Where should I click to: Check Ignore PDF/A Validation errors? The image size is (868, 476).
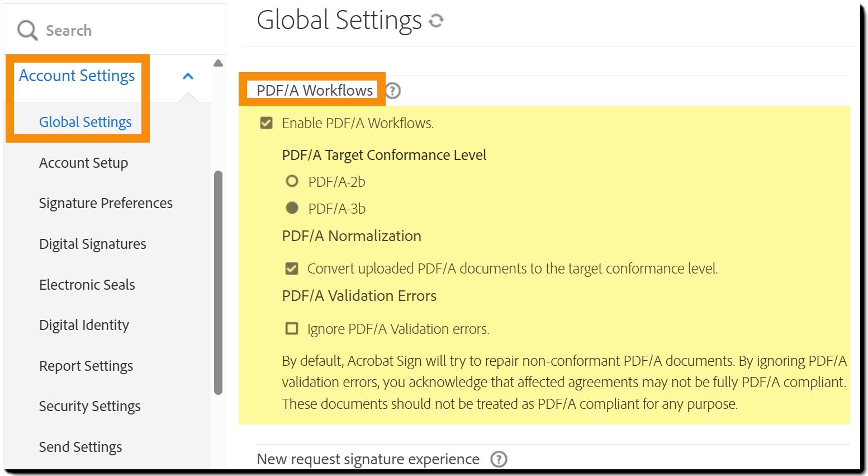pyautogui.click(x=292, y=328)
